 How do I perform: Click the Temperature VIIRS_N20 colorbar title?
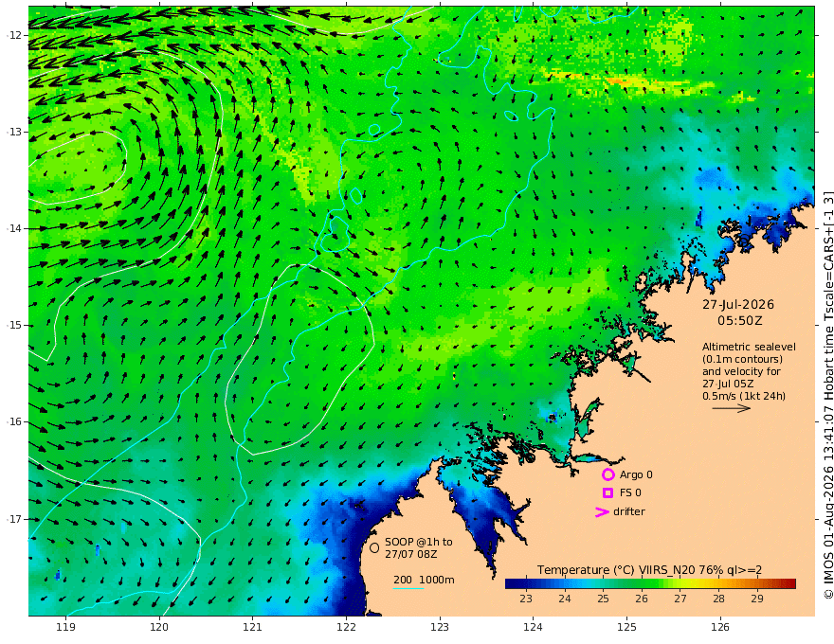click(x=649, y=570)
